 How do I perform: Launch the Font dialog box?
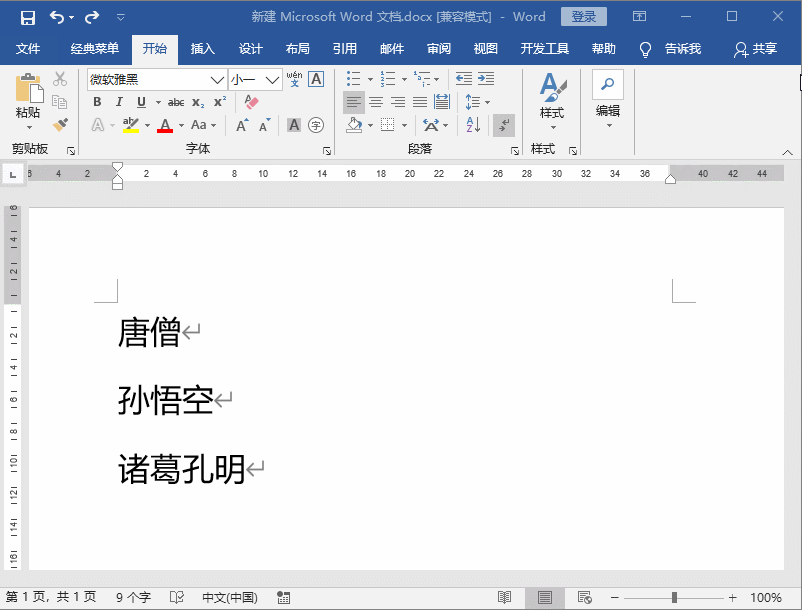[x=326, y=151]
